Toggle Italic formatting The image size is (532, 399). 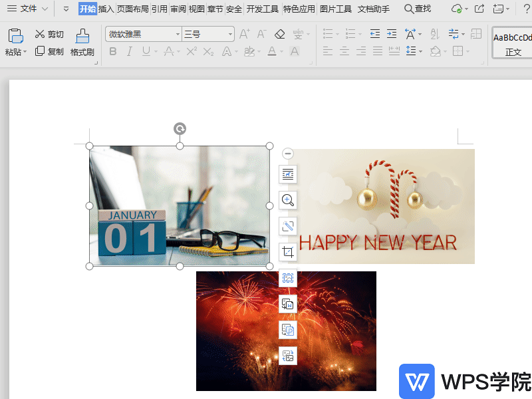click(x=129, y=52)
